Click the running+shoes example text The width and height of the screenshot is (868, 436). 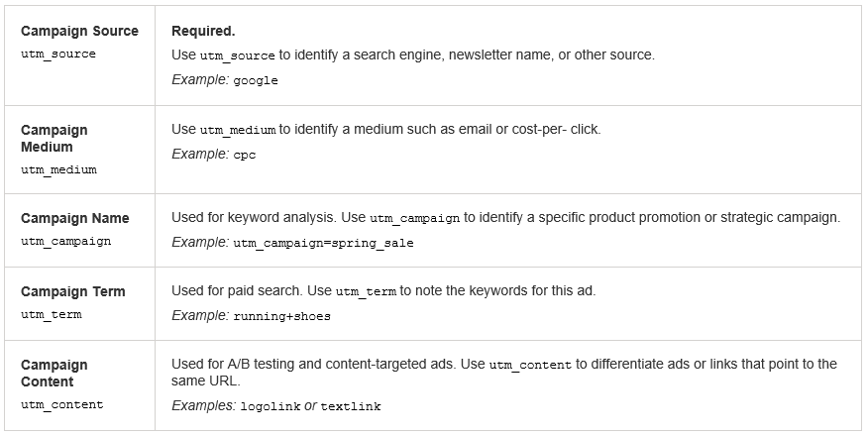[281, 316]
